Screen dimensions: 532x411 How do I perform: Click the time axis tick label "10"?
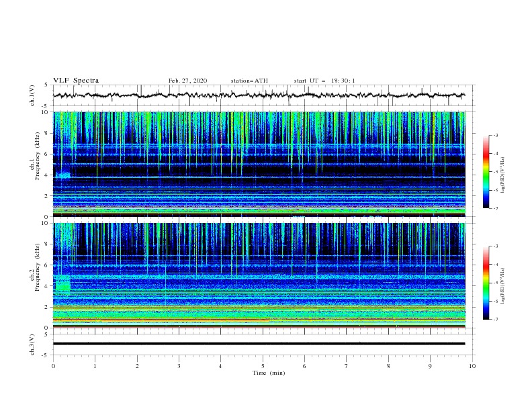tap(472, 366)
